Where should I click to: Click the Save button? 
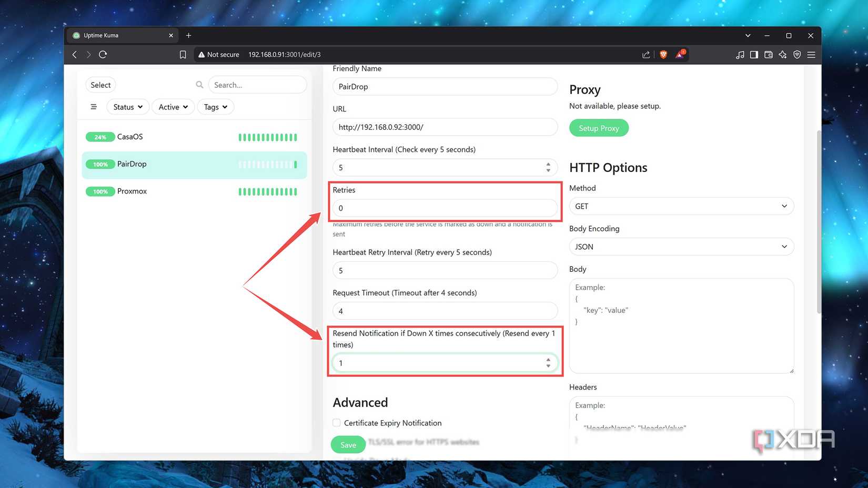[348, 444]
